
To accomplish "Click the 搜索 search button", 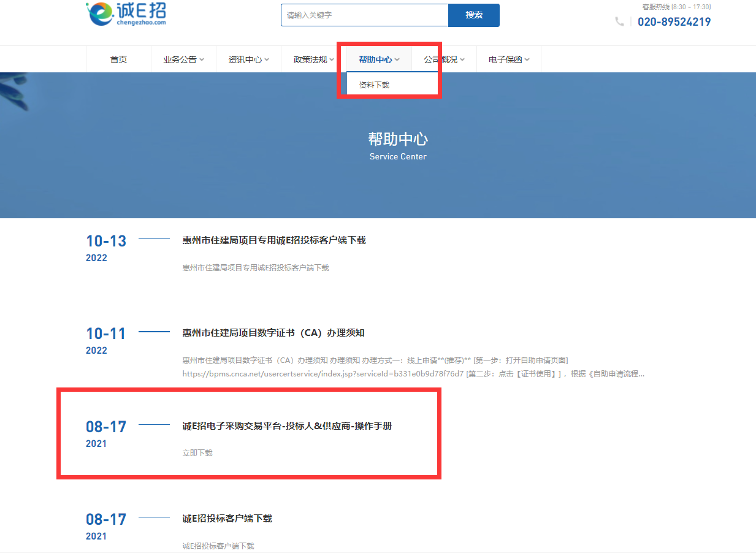I will [473, 15].
